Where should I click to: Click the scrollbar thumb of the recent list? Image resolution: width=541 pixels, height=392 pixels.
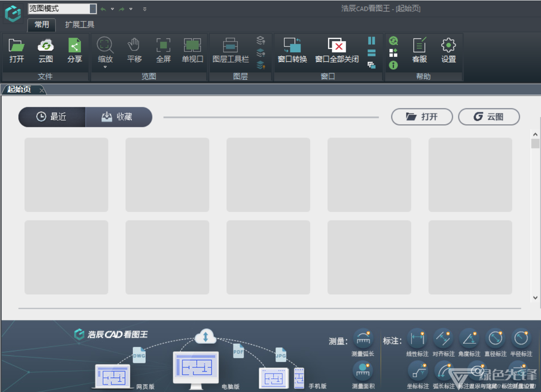click(535, 143)
